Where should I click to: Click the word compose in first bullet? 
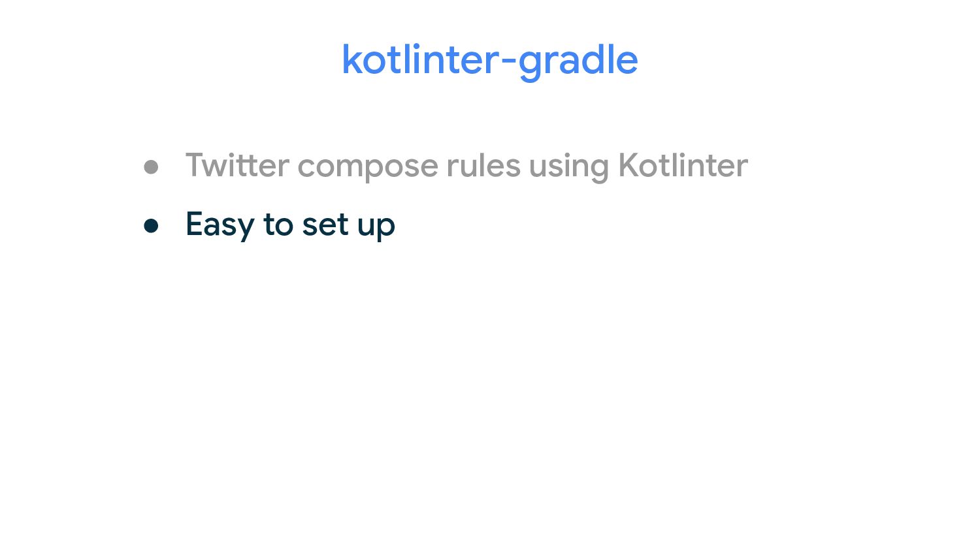pos(367,168)
